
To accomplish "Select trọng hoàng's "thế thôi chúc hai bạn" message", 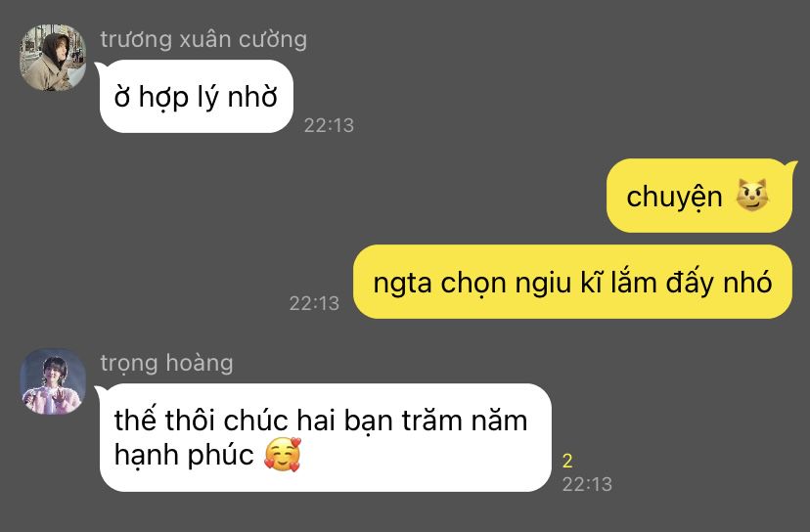I will pyautogui.click(x=326, y=437).
